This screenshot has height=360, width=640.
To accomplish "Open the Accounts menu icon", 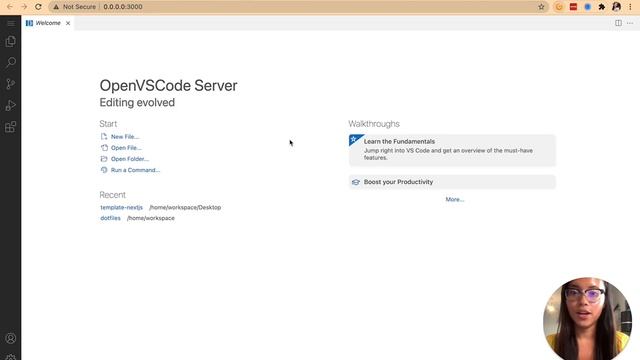I will coord(11,338).
